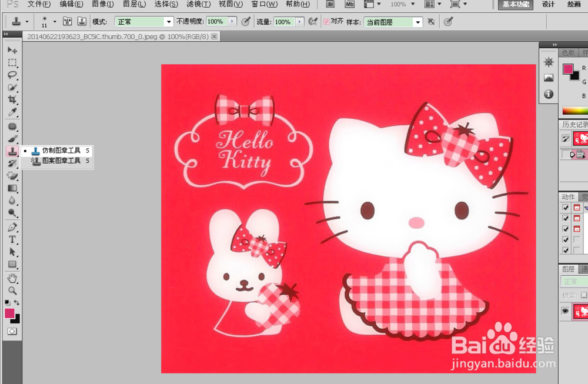This screenshot has height=384, width=588.
Task: Select the Hand tool
Action: coord(12,278)
